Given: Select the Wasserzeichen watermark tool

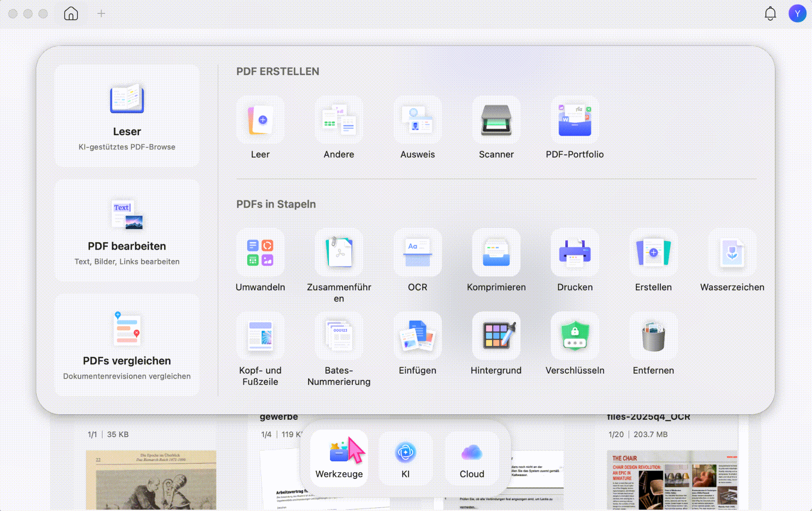Looking at the screenshot, I should (732, 252).
